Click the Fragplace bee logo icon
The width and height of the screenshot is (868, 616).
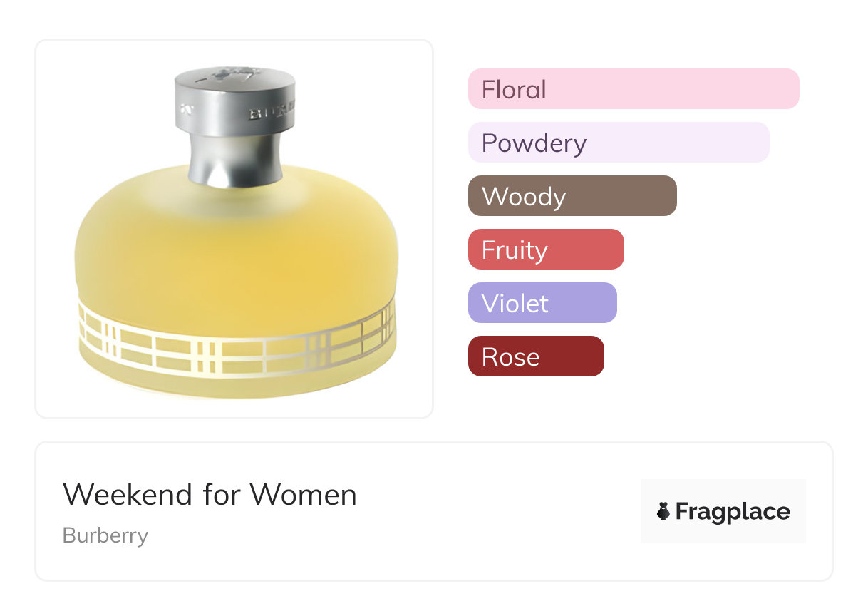[663, 511]
